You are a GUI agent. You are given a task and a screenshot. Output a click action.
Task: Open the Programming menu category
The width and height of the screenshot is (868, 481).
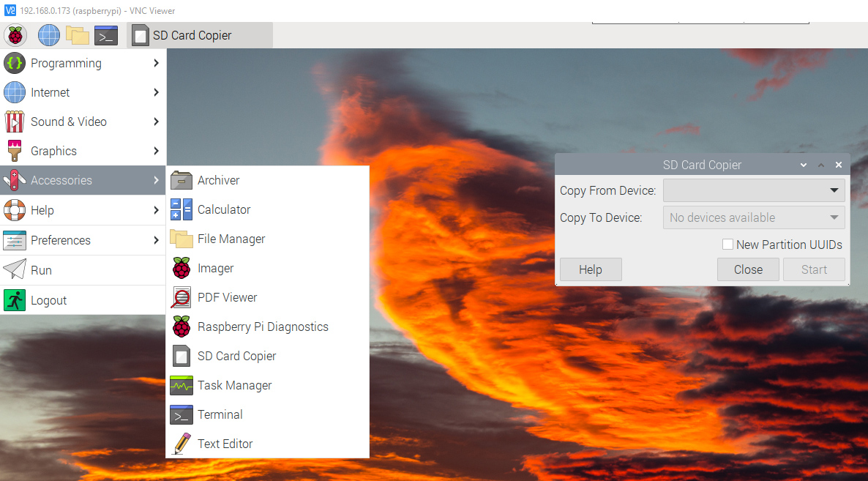coord(83,63)
